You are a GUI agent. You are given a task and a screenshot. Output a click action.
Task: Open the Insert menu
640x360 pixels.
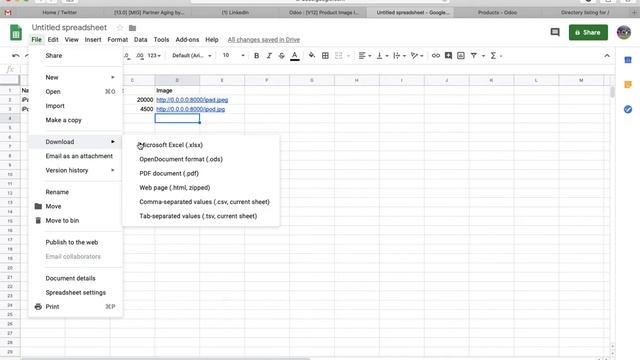(93, 40)
